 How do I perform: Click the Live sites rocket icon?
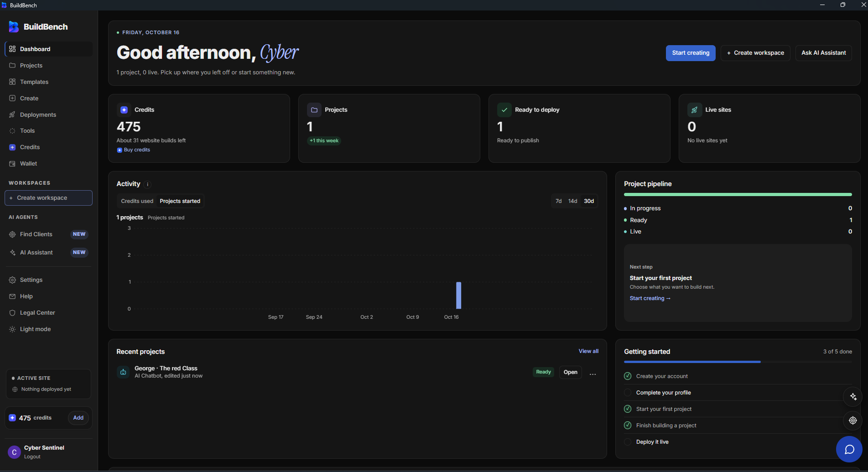point(694,110)
